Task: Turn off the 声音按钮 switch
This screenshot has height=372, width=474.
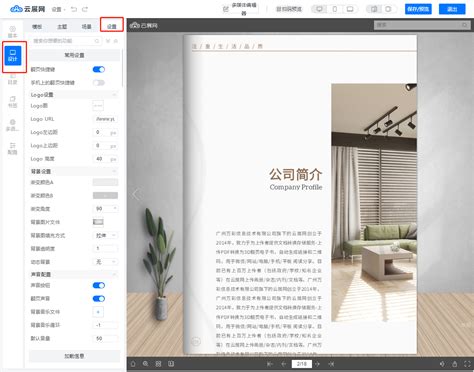Action: tap(99, 285)
